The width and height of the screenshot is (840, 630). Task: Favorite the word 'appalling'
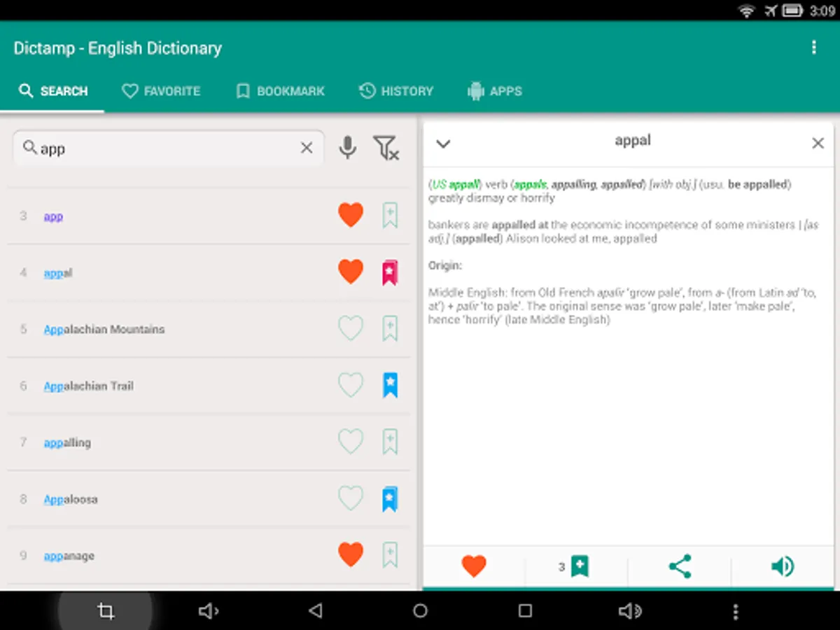[x=351, y=442]
